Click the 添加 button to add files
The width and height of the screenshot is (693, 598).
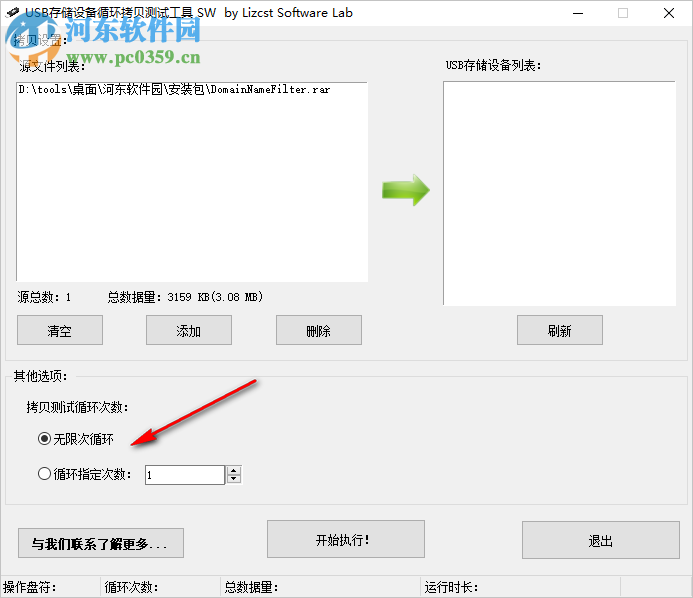click(189, 330)
